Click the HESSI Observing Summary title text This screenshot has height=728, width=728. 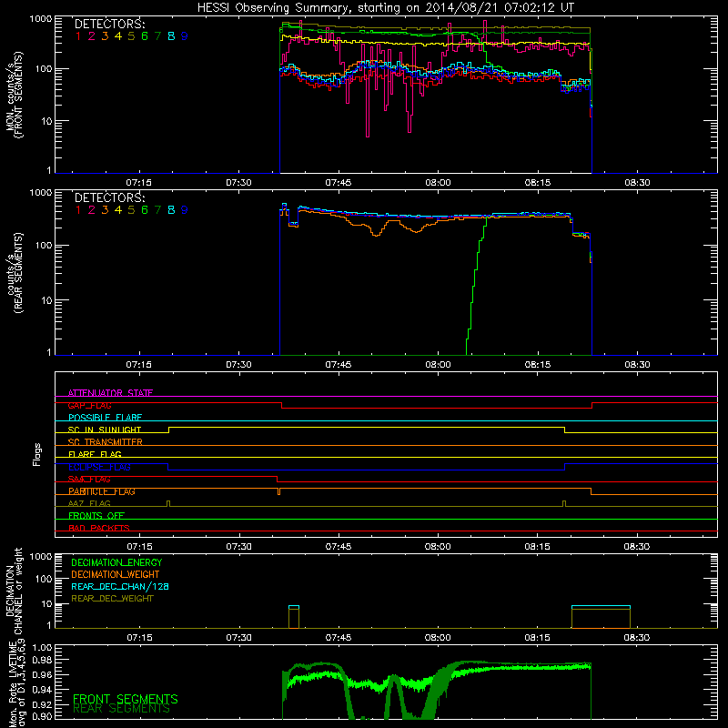pos(385,8)
